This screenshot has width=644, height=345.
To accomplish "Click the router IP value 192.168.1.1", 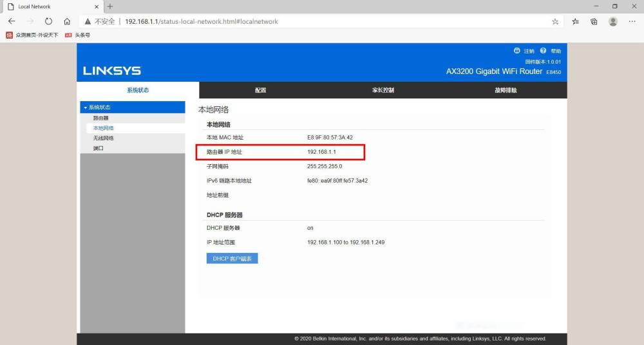I will point(321,152).
